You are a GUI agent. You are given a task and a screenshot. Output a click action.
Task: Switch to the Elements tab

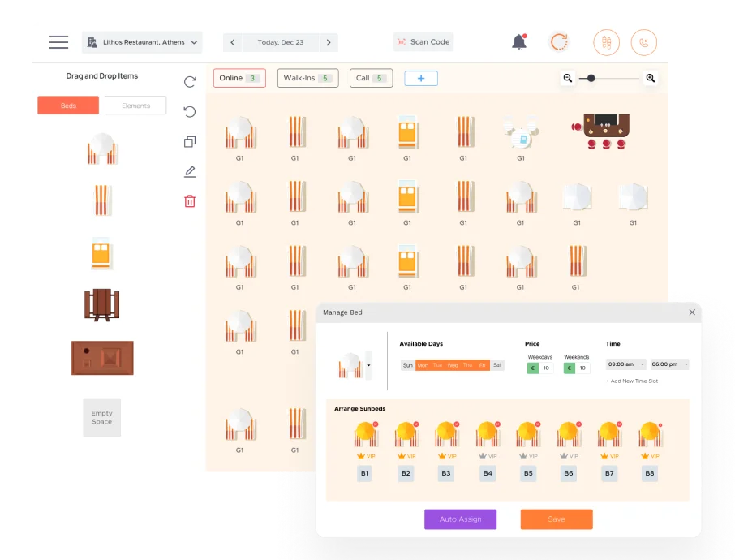(135, 106)
